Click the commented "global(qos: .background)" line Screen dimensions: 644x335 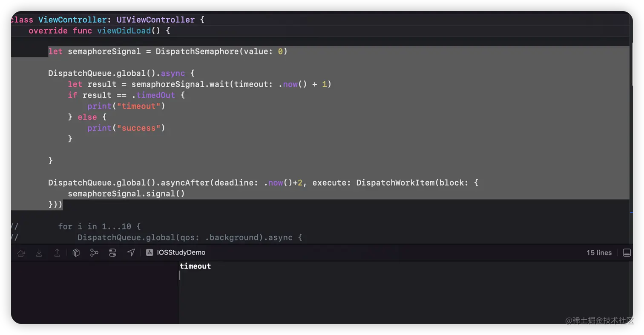tap(156, 237)
